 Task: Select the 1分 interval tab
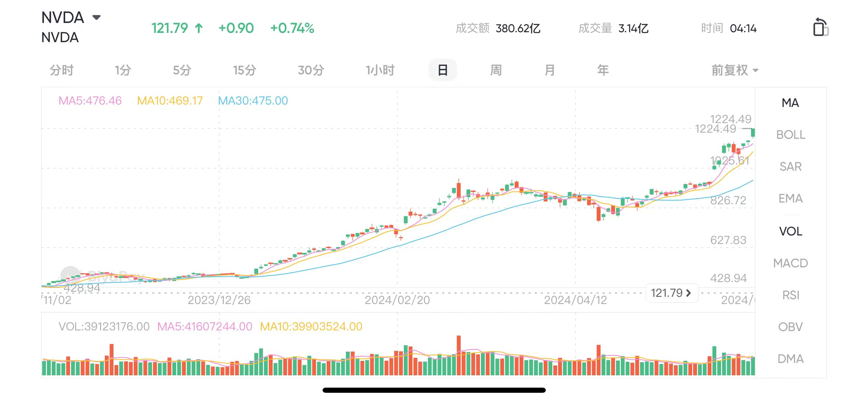(123, 70)
